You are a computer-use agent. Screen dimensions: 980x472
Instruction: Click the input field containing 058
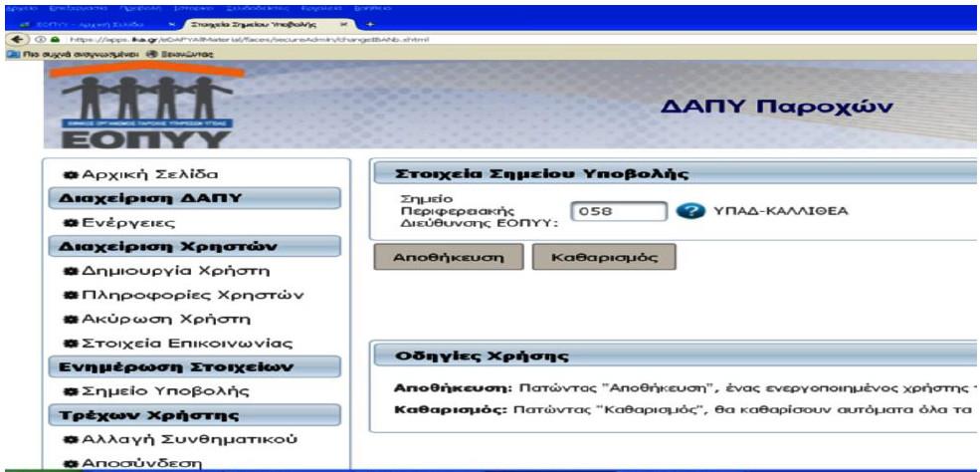click(x=618, y=210)
